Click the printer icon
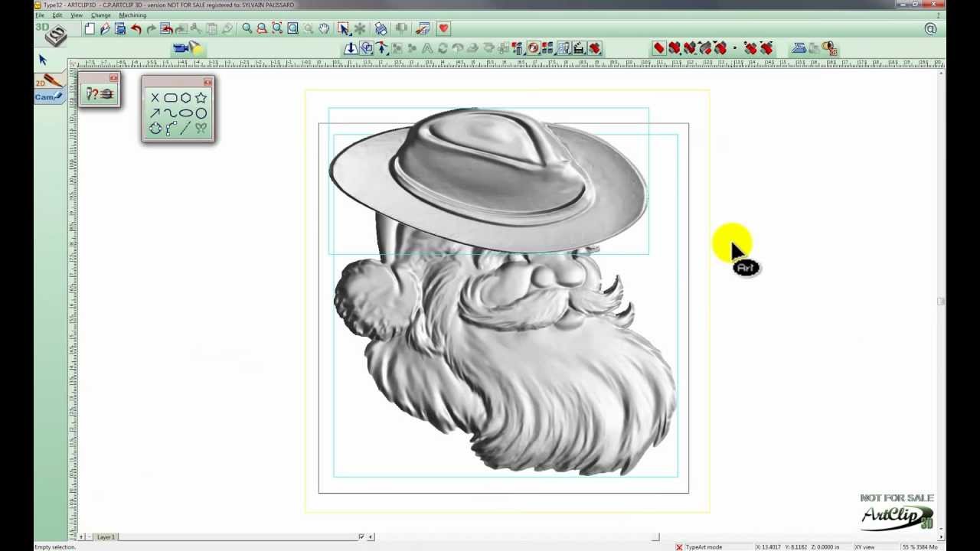980x551 pixels. click(381, 29)
